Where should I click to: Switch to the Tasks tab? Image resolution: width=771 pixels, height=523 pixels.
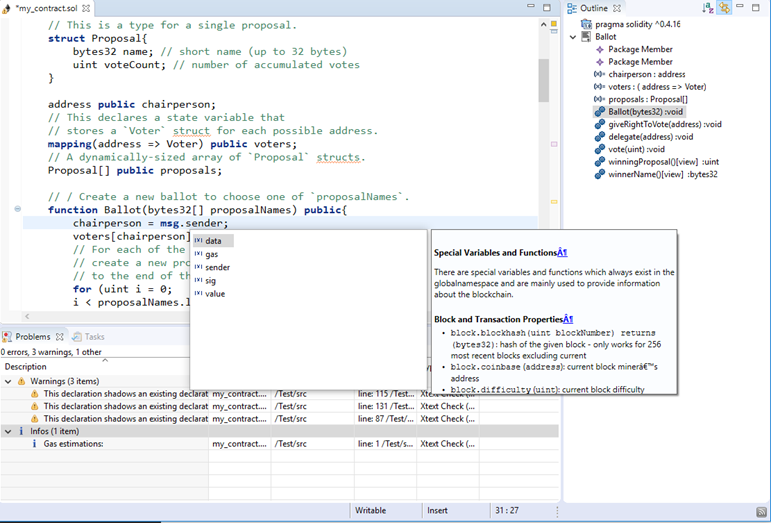click(88, 337)
